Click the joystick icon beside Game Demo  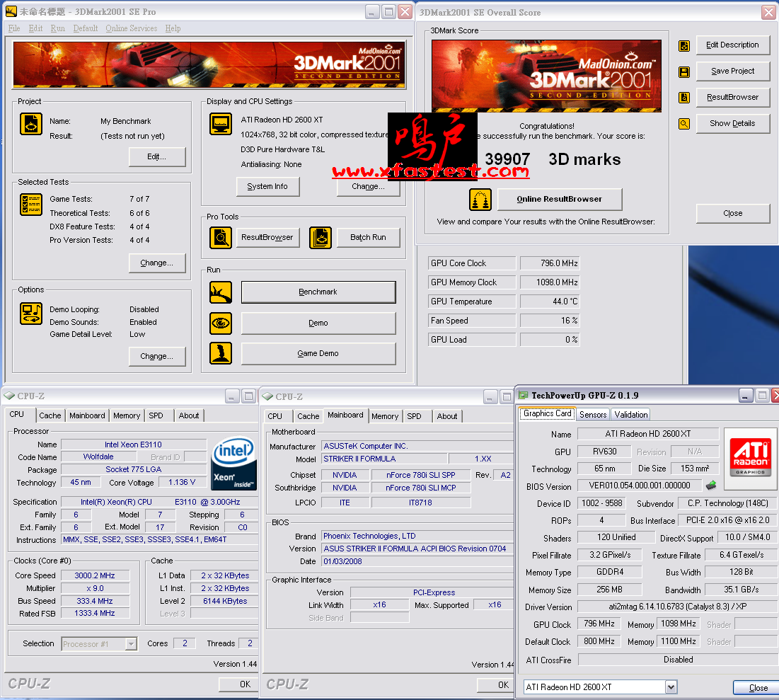pyautogui.click(x=221, y=353)
